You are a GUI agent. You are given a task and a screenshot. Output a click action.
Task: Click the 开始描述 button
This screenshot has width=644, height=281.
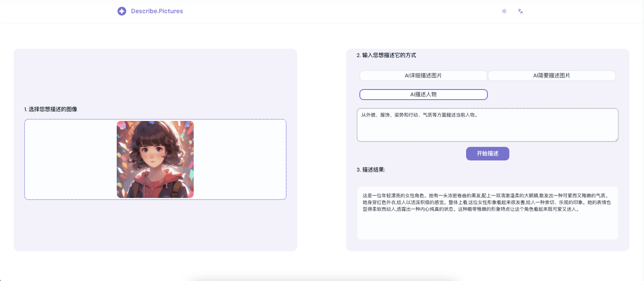point(487,154)
